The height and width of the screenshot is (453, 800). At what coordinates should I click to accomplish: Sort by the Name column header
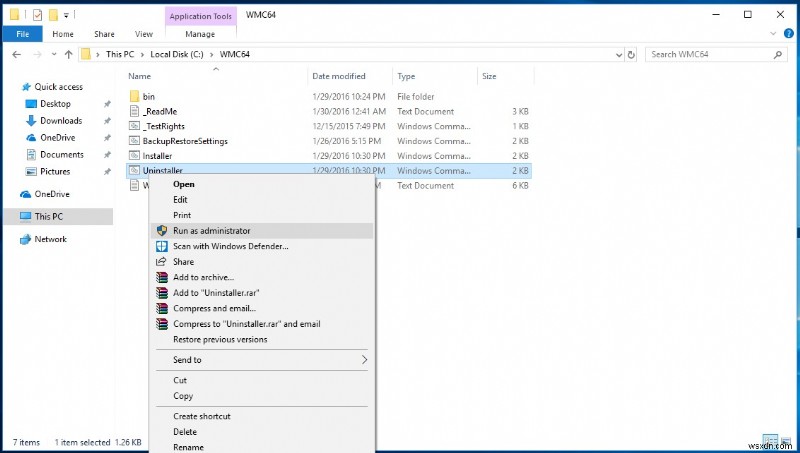[x=216, y=76]
